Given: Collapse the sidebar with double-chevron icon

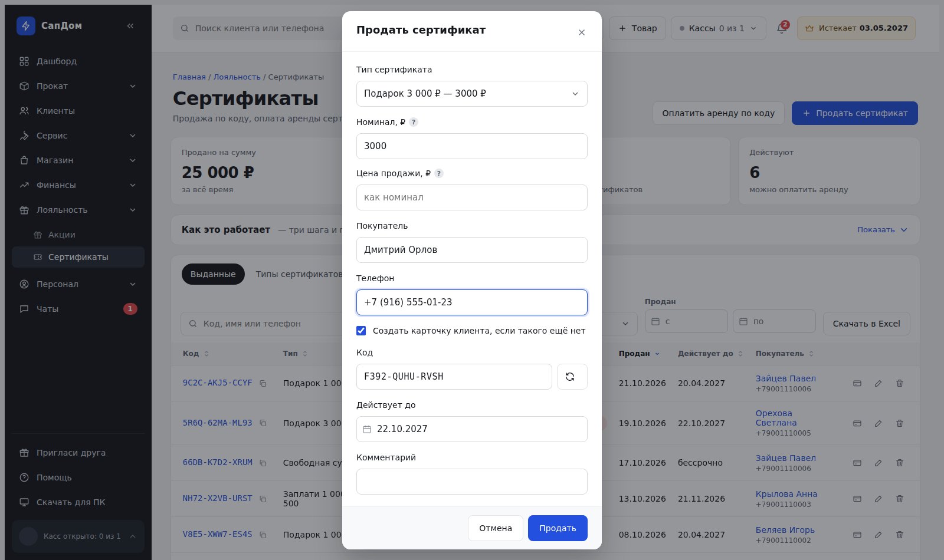Looking at the screenshot, I should (130, 26).
